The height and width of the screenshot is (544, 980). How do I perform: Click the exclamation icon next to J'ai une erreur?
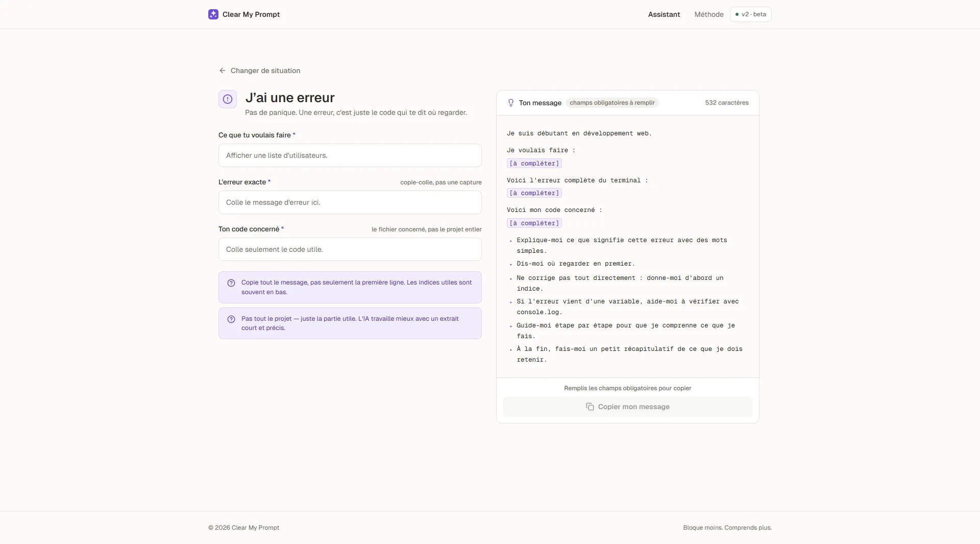pyautogui.click(x=228, y=99)
